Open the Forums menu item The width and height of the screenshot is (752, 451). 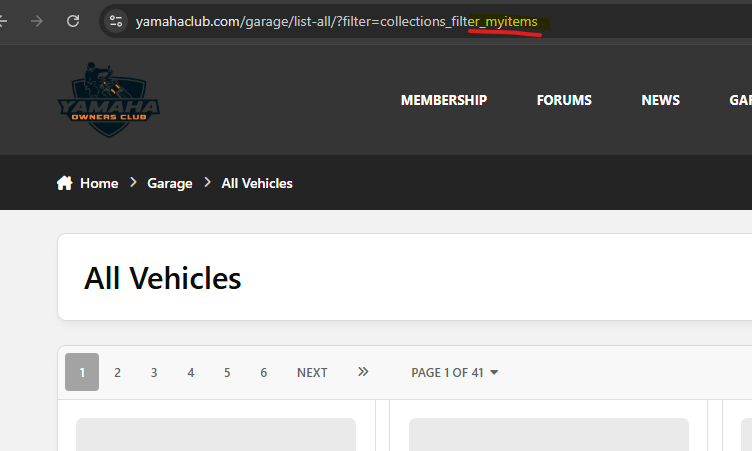tap(564, 100)
